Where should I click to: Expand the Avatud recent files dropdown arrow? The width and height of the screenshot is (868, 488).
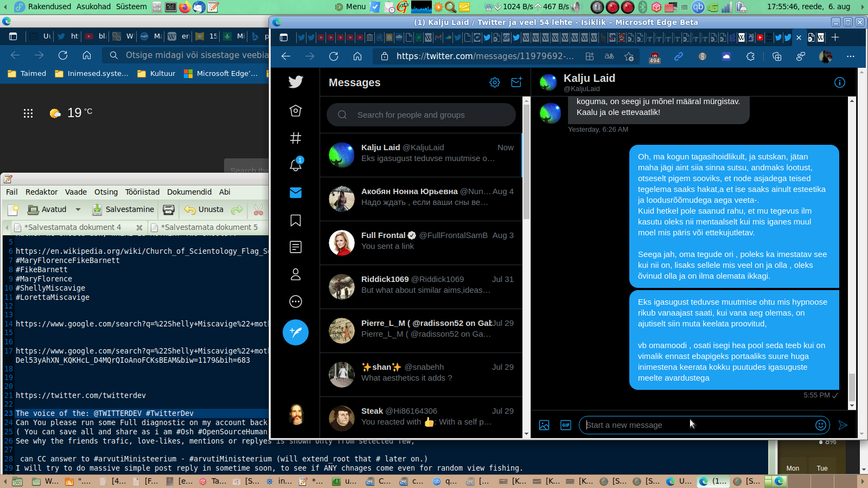point(78,209)
